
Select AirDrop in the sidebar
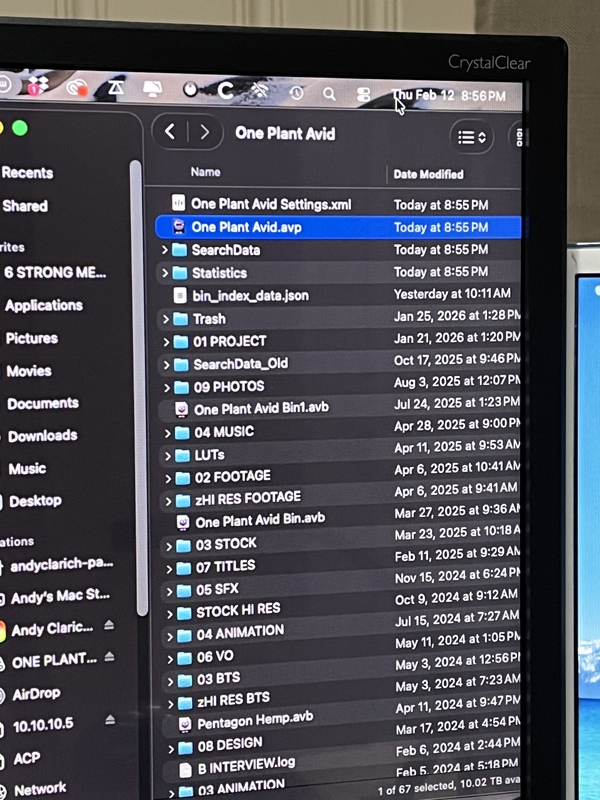coord(38,694)
